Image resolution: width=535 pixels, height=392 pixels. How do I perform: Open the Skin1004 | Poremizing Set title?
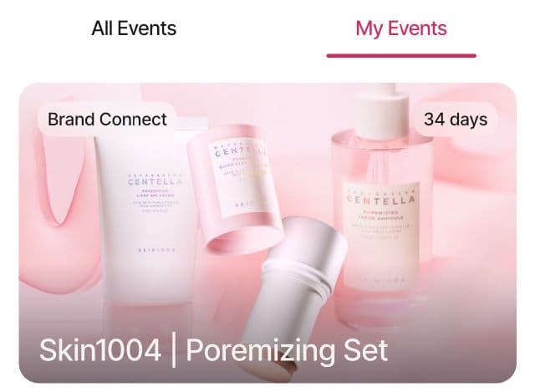click(214, 350)
